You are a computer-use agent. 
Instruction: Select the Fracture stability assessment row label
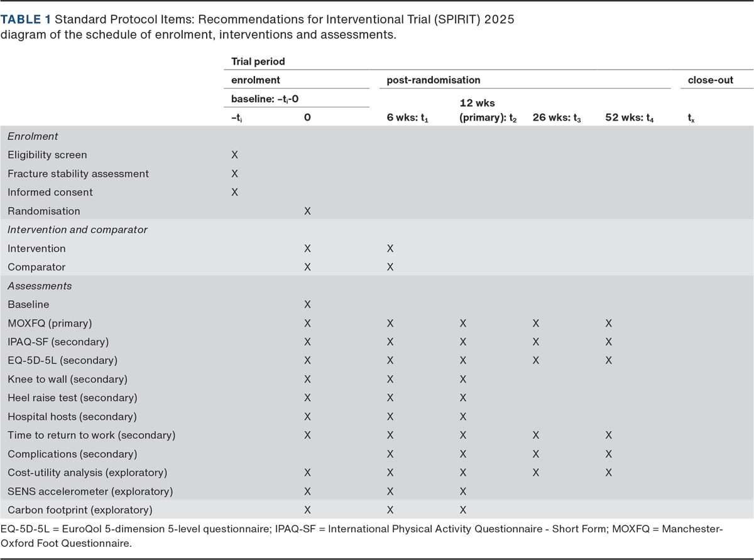coord(78,174)
